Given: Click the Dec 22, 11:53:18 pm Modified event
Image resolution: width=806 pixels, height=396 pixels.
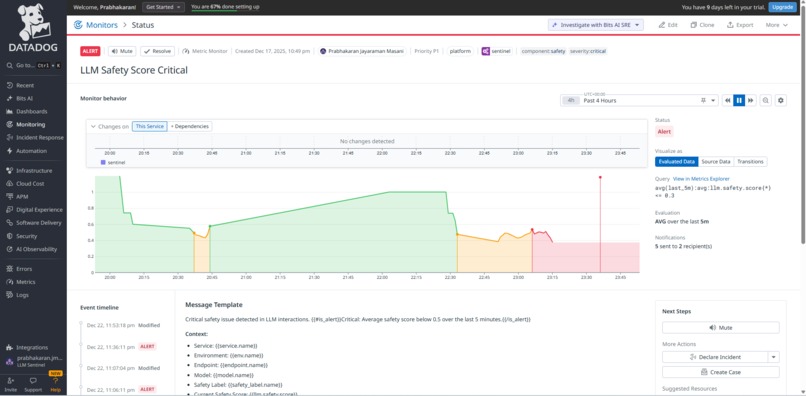Looking at the screenshot, I should (123, 325).
